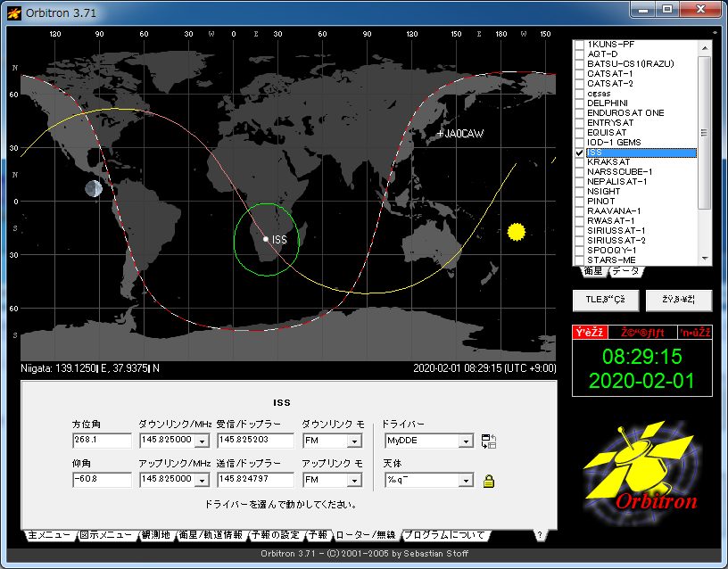Click the middle simulation mode button above clock
The height and width of the screenshot is (569, 728).
point(642,333)
